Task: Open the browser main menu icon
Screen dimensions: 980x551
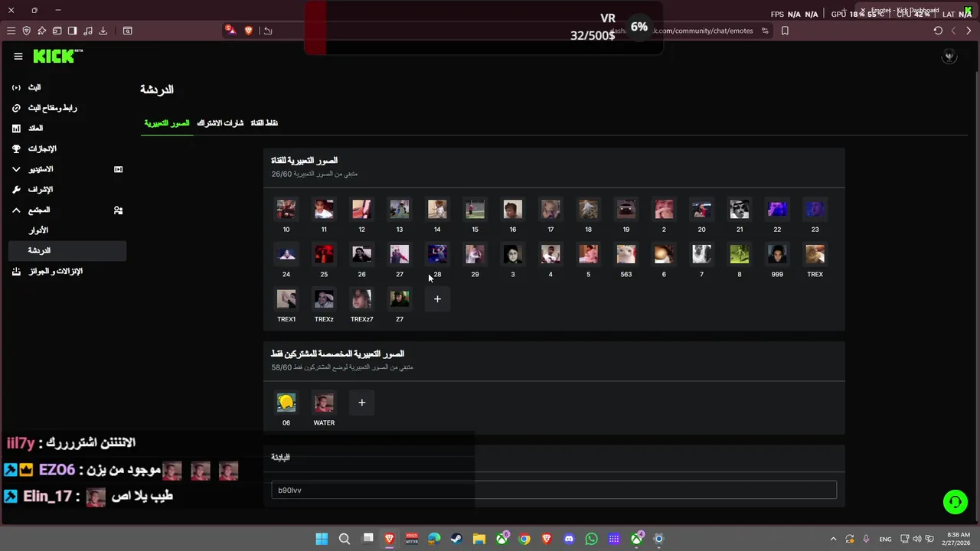Action: (x=11, y=31)
